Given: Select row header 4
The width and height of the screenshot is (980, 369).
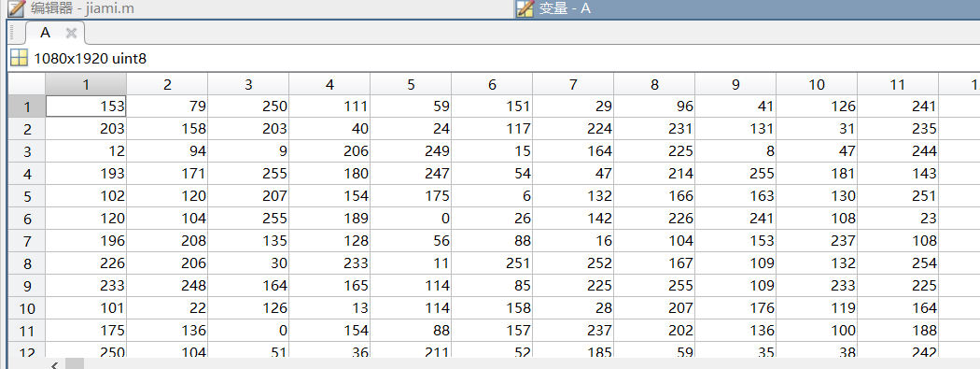Looking at the screenshot, I should click(x=27, y=174).
